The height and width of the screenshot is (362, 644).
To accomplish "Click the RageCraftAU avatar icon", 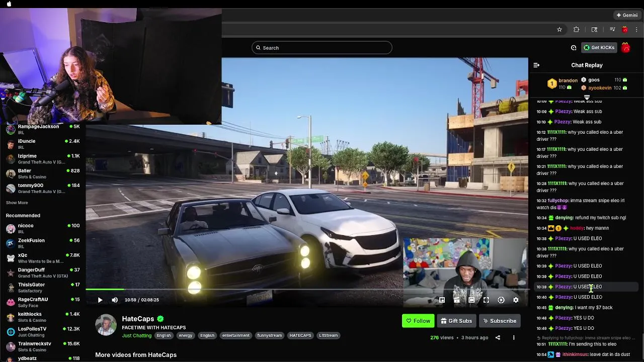I will (11, 302).
